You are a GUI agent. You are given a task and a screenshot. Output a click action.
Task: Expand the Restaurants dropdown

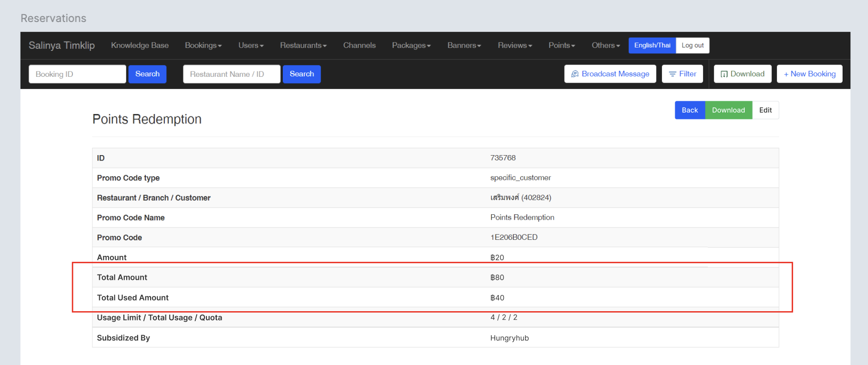[303, 46]
